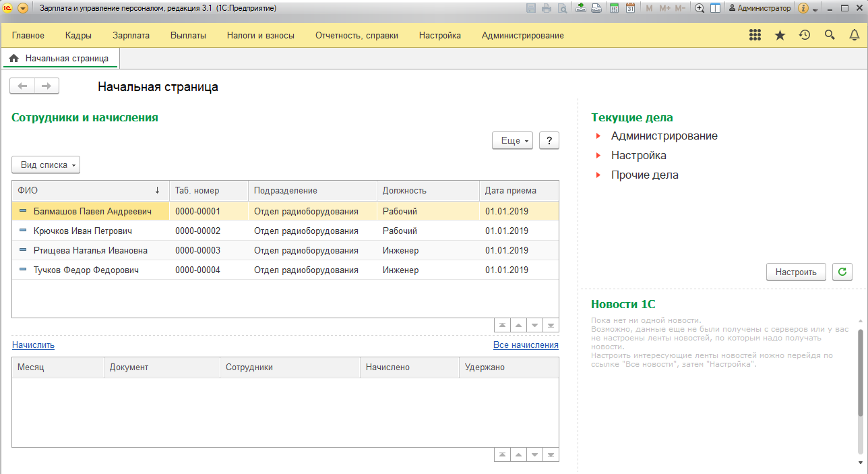
Task: Open the Налоги и взносы menu
Action: [x=260, y=36]
